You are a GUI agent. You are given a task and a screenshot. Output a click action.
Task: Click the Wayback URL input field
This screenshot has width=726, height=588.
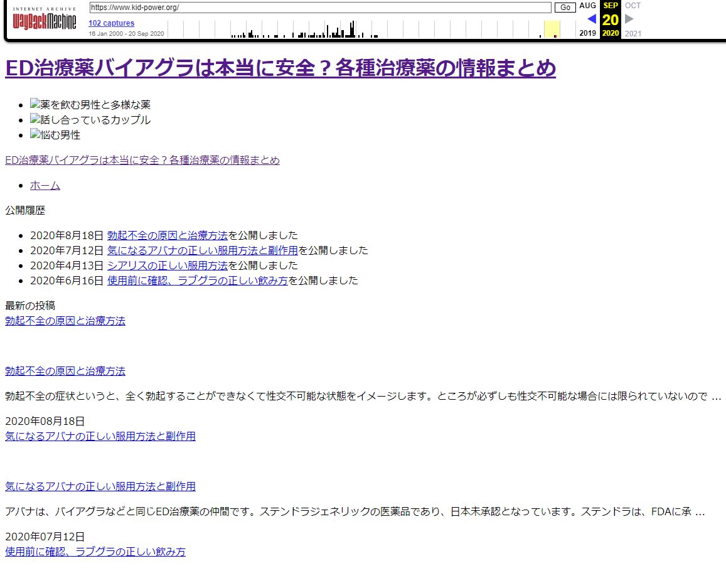click(320, 8)
